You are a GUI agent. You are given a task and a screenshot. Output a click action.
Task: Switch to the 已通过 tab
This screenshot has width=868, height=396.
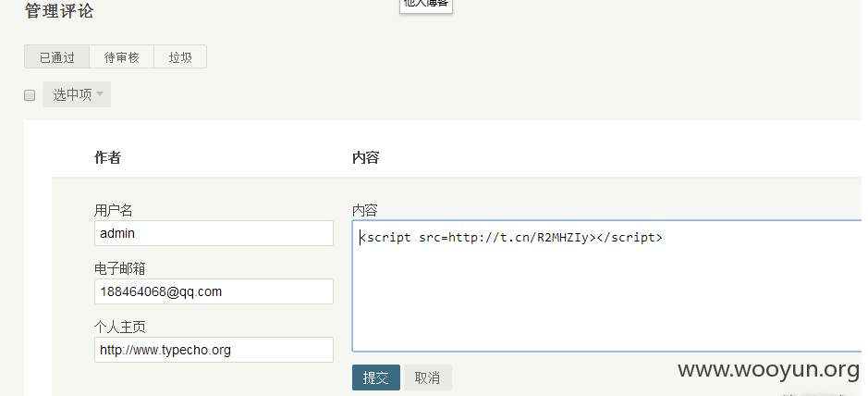click(x=57, y=56)
